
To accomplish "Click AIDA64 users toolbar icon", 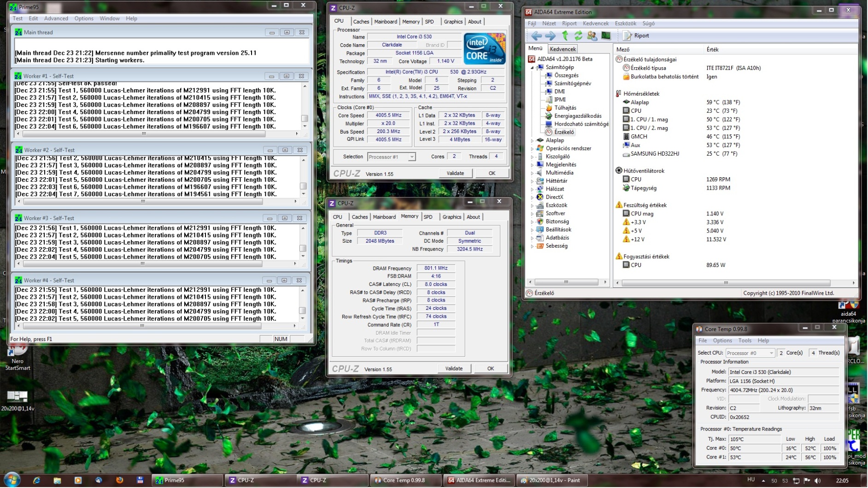I will coord(592,35).
